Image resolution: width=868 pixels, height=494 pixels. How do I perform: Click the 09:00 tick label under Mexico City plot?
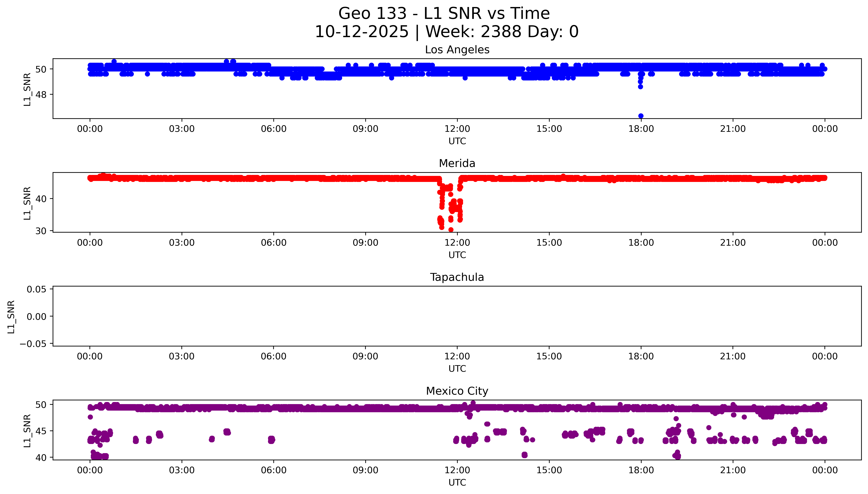click(x=365, y=470)
